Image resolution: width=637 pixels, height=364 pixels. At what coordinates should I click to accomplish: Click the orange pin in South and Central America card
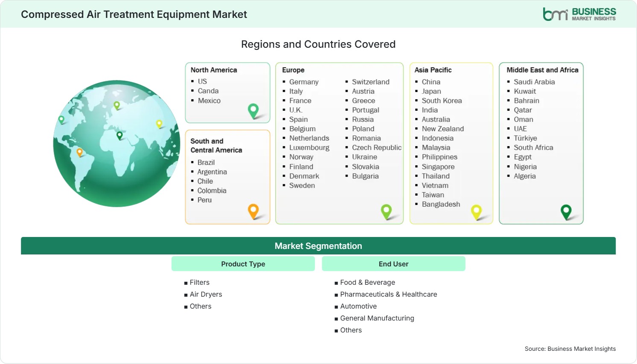click(253, 211)
